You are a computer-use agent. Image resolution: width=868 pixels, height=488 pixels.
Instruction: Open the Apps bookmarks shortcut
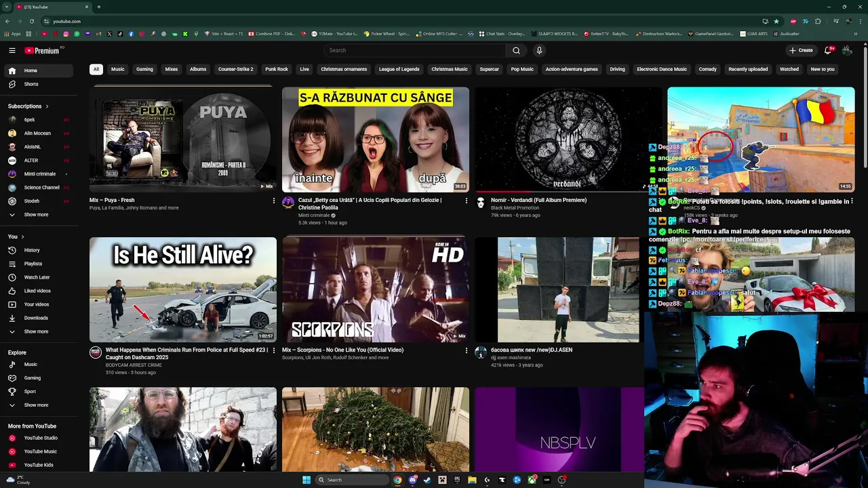[x=13, y=34]
